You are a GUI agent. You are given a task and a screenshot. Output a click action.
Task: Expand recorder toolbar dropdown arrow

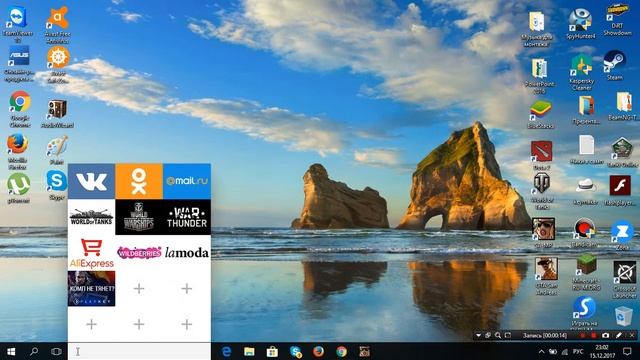[x=478, y=336]
